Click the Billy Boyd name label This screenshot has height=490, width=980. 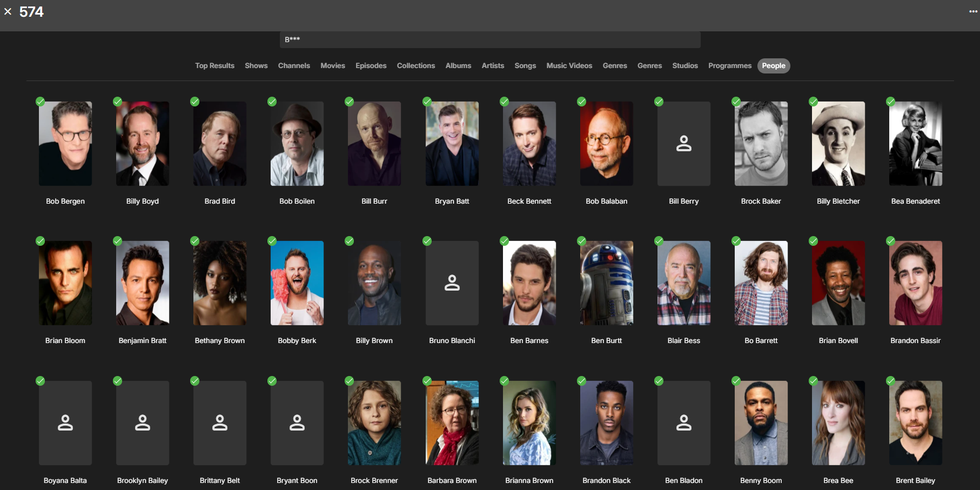(143, 202)
